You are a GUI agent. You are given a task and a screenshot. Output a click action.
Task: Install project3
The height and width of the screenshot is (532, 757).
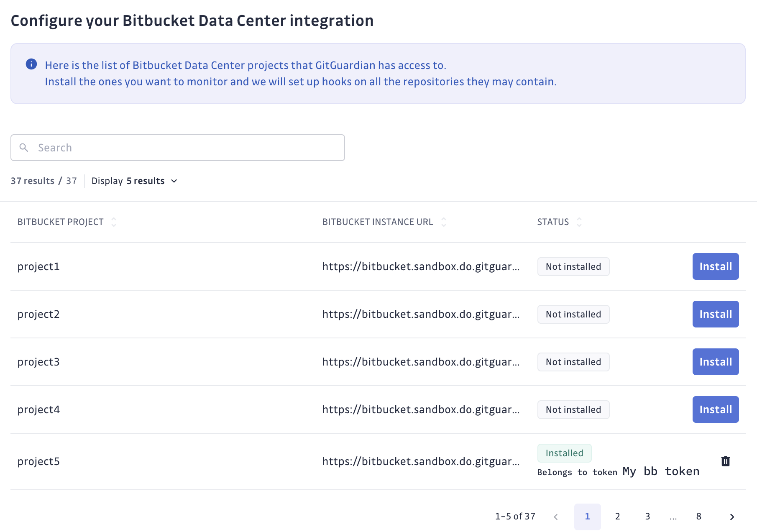[716, 362]
